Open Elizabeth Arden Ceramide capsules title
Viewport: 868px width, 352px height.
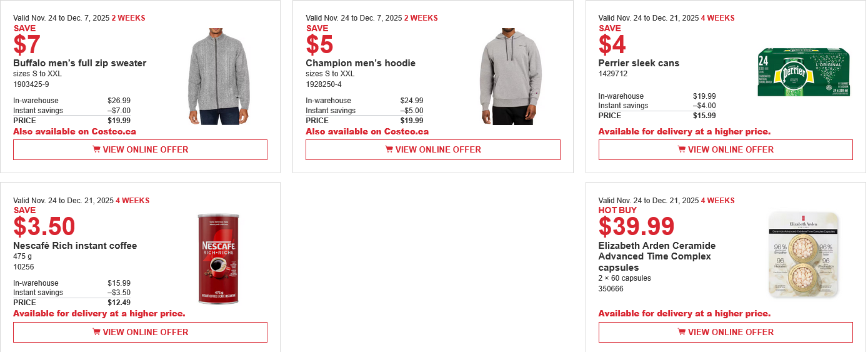click(x=657, y=256)
